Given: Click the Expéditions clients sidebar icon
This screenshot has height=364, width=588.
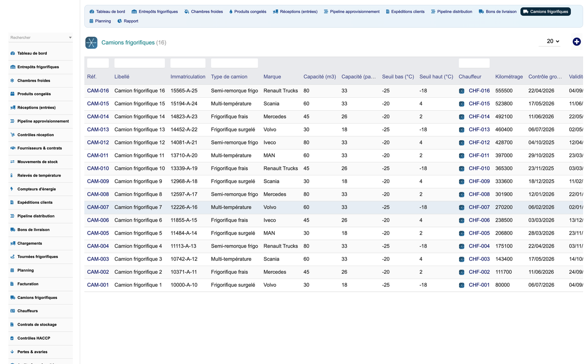Looking at the screenshot, I should pyautogui.click(x=12, y=203).
